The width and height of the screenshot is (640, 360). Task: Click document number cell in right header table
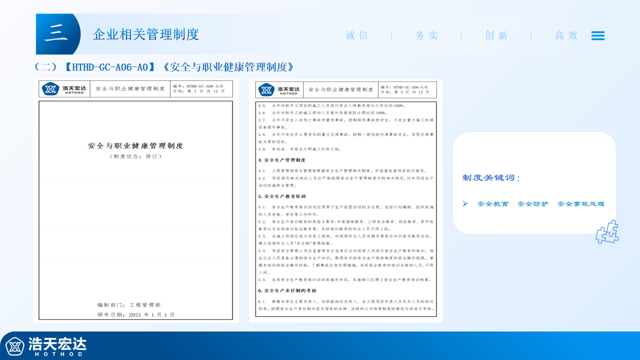(407, 90)
